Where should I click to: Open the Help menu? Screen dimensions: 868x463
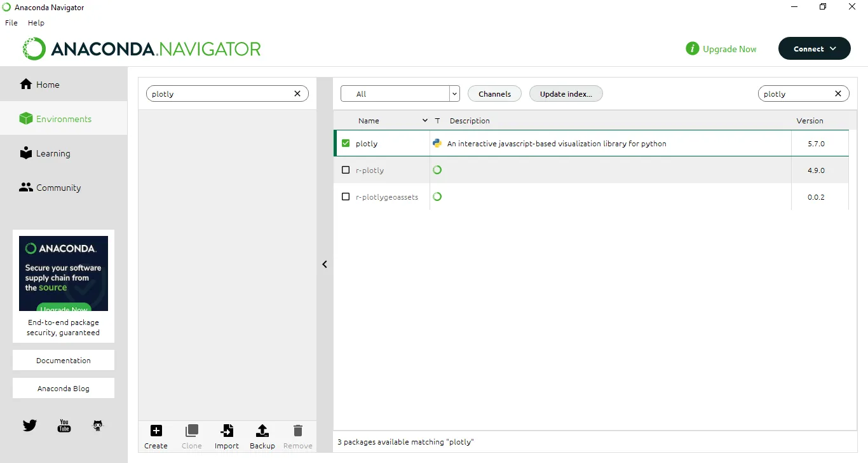(x=36, y=22)
